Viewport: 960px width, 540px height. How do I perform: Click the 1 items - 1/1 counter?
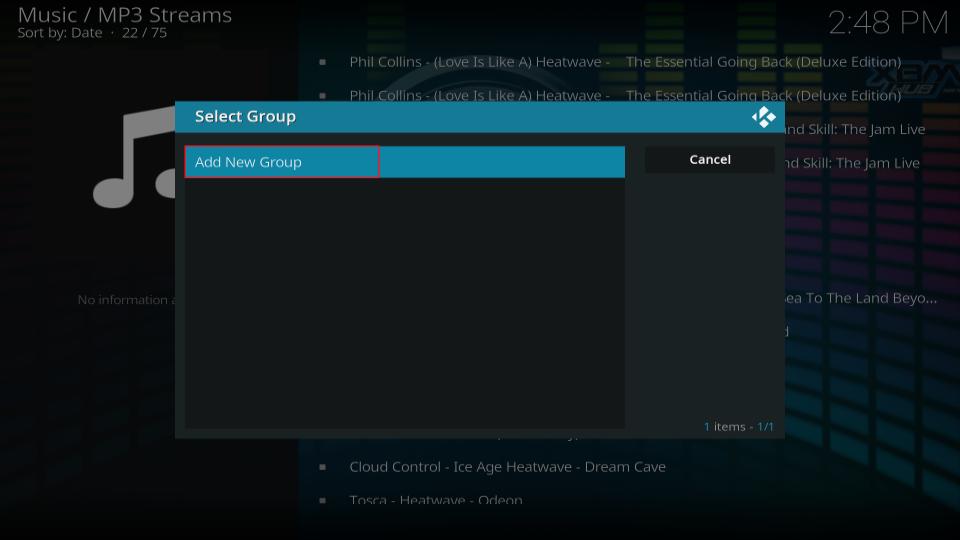pos(739,427)
